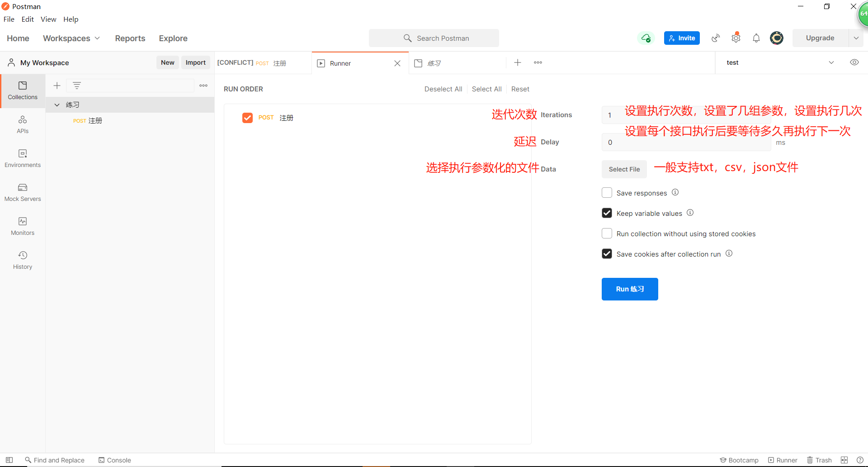The height and width of the screenshot is (467, 868).
Task: Click the satellite capture requests icon
Action: (716, 38)
